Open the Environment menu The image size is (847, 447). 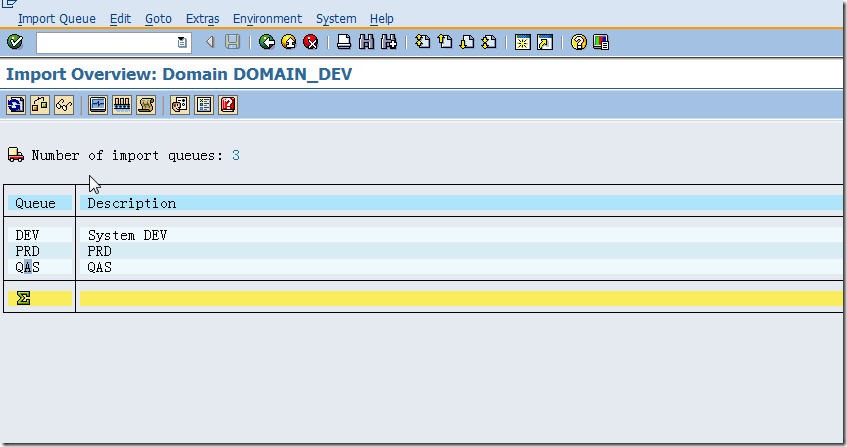click(267, 19)
